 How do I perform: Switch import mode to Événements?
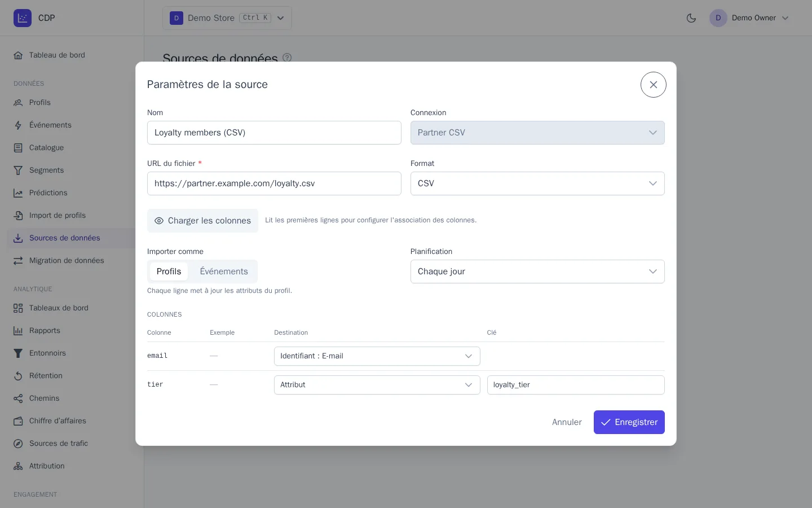[224, 271]
